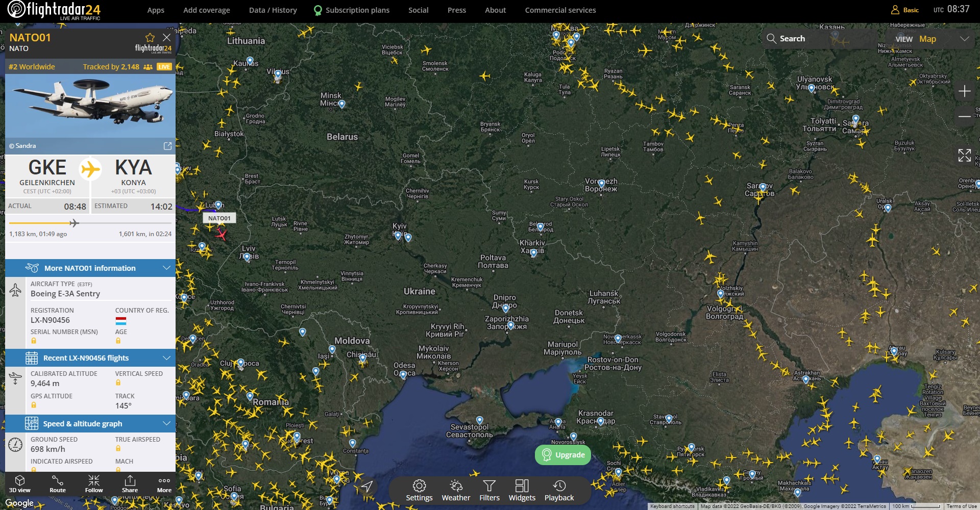980x510 pixels.
Task: Zoom in the map with plus button
Action: click(x=964, y=91)
